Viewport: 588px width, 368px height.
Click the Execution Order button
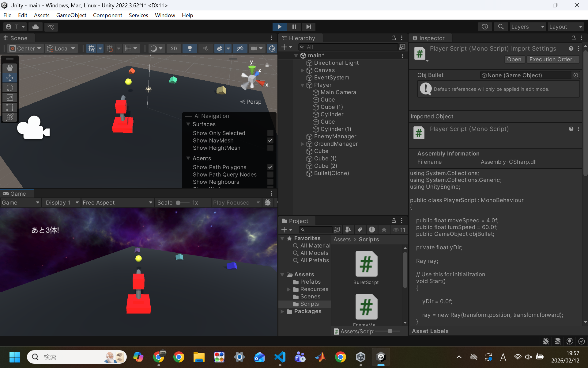tap(553, 59)
